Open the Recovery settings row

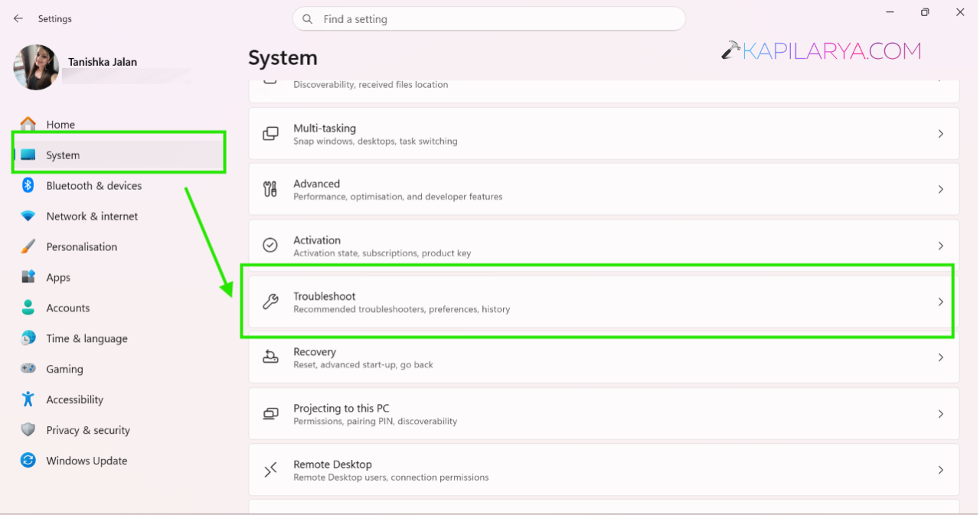tap(604, 357)
